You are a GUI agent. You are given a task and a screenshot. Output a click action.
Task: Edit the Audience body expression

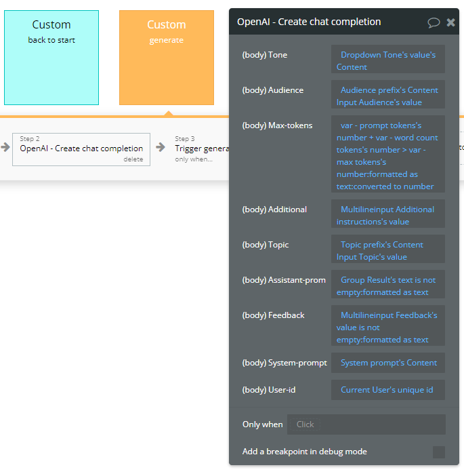pyautogui.click(x=388, y=94)
